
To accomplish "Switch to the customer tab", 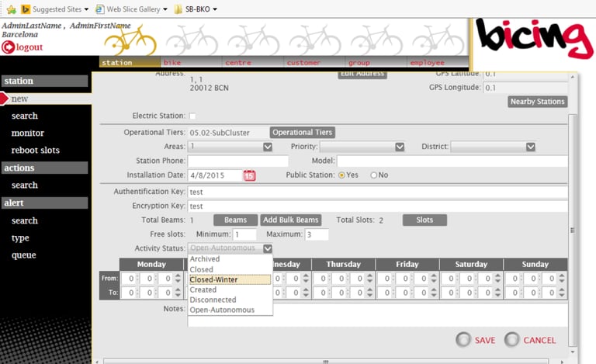I will 314,62.
